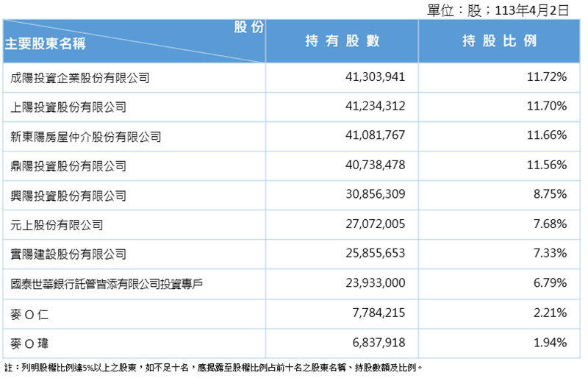The image size is (588, 378).
Task: Click the 11.70% percentage cell
Action: [547, 106]
